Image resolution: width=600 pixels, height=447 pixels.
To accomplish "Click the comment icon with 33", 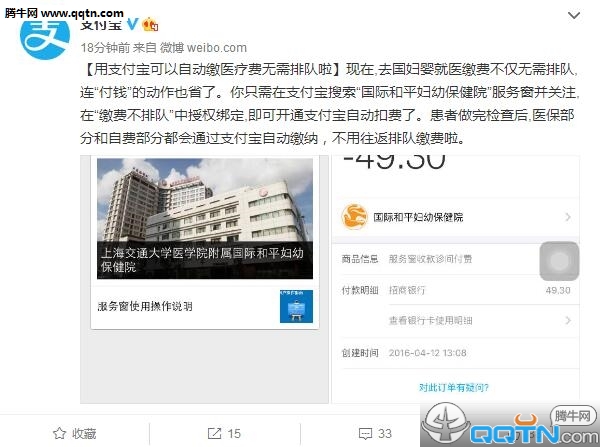I will (x=365, y=434).
